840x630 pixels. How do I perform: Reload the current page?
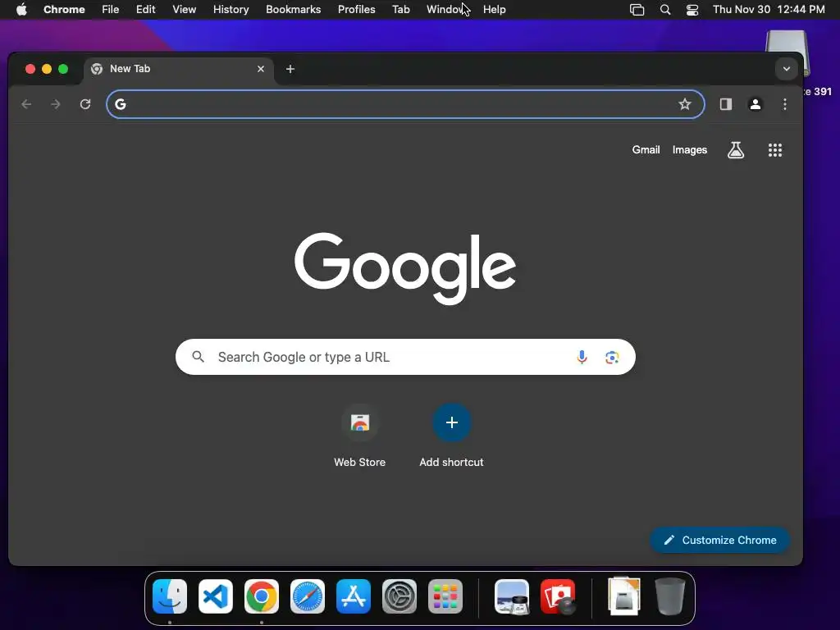pos(85,104)
